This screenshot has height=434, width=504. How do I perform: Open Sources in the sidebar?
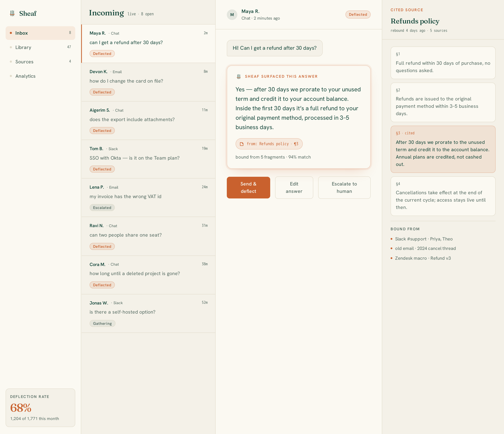coord(40,62)
